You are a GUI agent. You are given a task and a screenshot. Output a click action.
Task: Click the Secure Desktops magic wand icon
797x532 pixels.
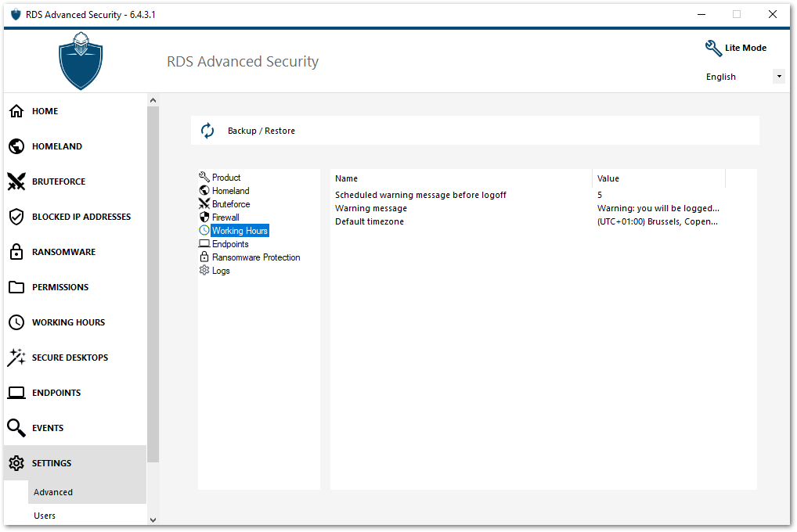pyautogui.click(x=16, y=358)
